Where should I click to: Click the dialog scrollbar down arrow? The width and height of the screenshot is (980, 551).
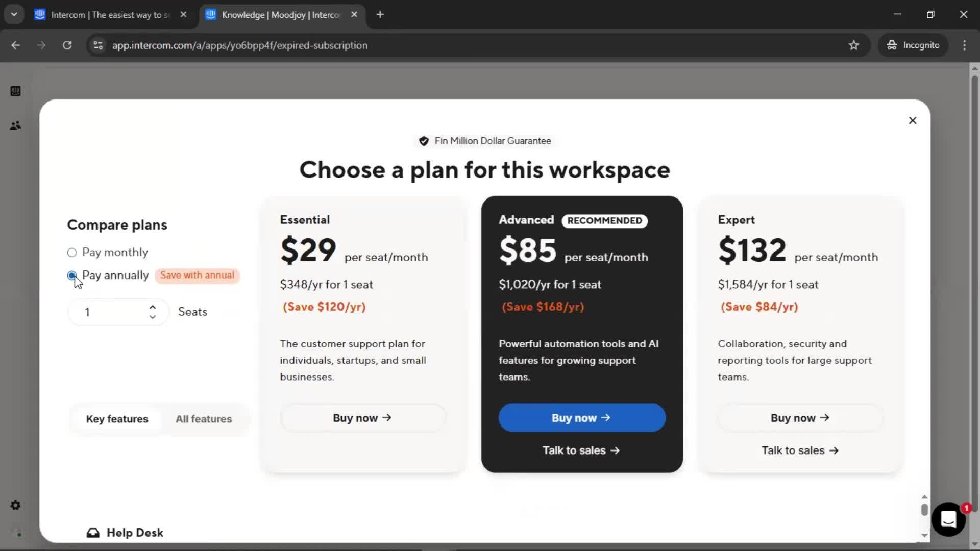924,535
